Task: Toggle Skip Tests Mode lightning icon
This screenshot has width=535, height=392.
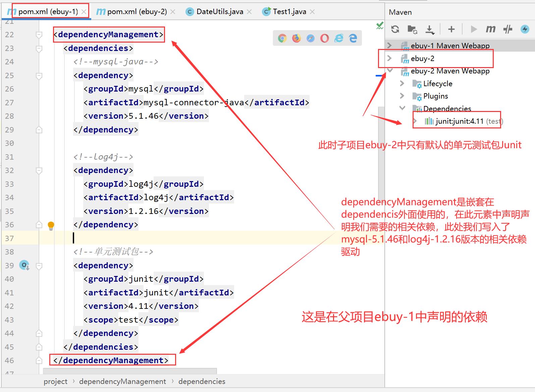Action: (x=525, y=29)
